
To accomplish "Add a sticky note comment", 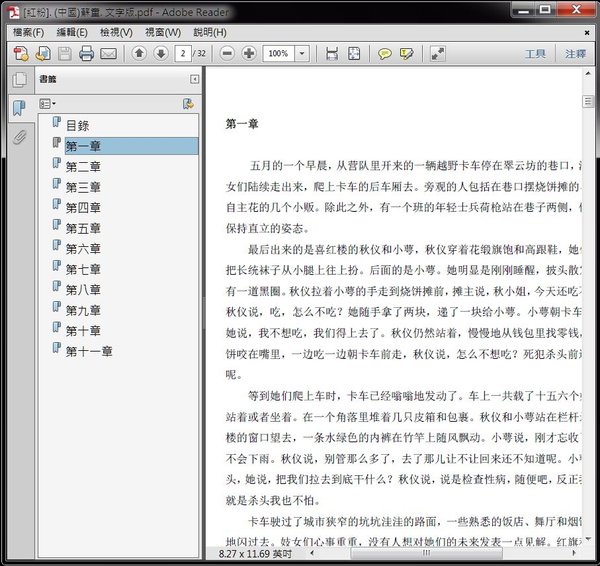I will [385, 53].
